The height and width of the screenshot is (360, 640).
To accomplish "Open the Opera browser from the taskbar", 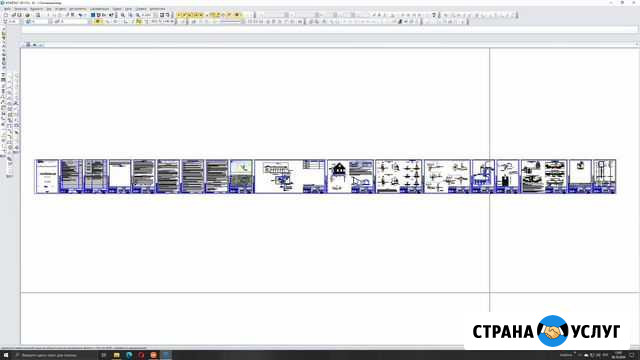I will click(141, 355).
